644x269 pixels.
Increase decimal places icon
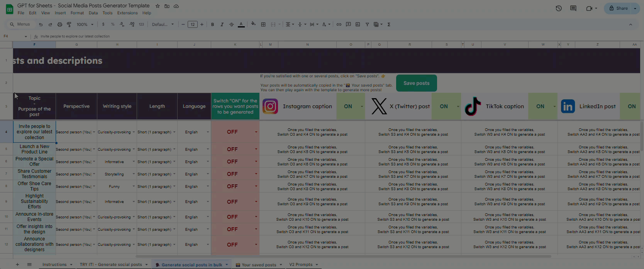[132, 24]
